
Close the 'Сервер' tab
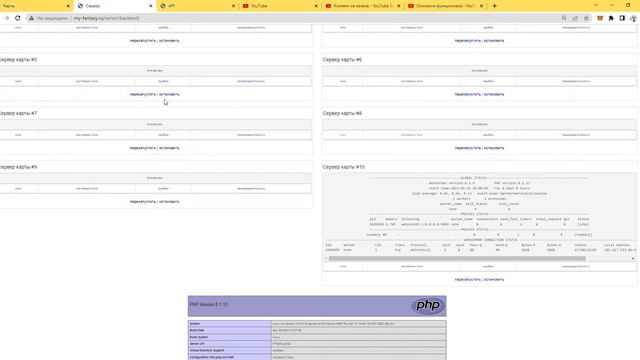pos(151,6)
